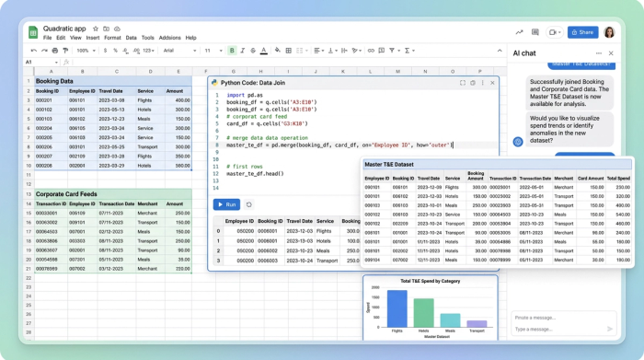Click the refresh icon next to Run
The width and height of the screenshot is (644, 360).
click(249, 204)
